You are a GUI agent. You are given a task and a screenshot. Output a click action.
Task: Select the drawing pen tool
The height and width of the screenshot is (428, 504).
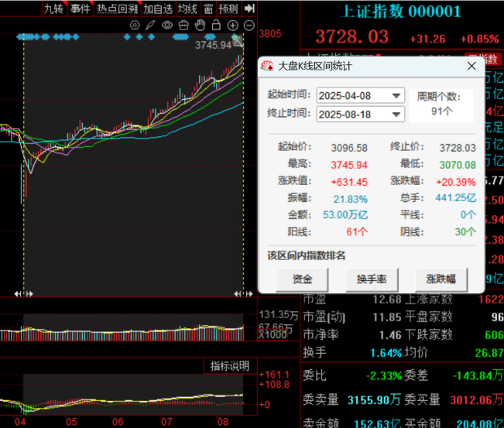[x=150, y=25]
